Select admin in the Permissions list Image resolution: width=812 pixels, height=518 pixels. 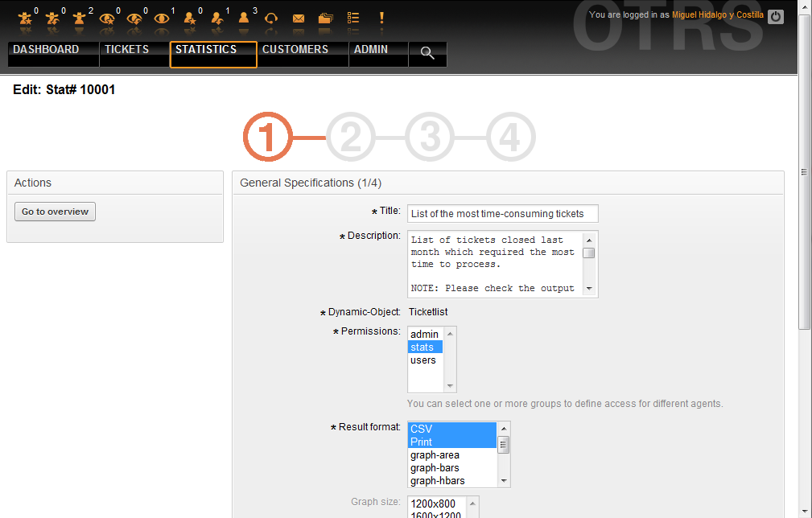(425, 335)
